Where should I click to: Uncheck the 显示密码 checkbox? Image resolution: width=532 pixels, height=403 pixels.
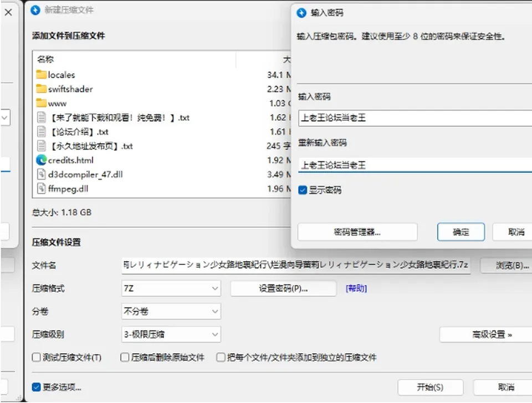[303, 190]
